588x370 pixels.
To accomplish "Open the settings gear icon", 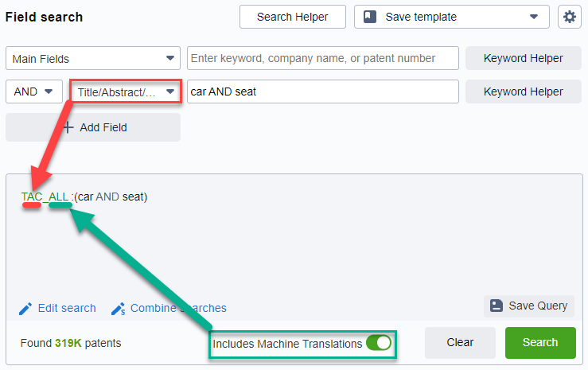I will [569, 17].
